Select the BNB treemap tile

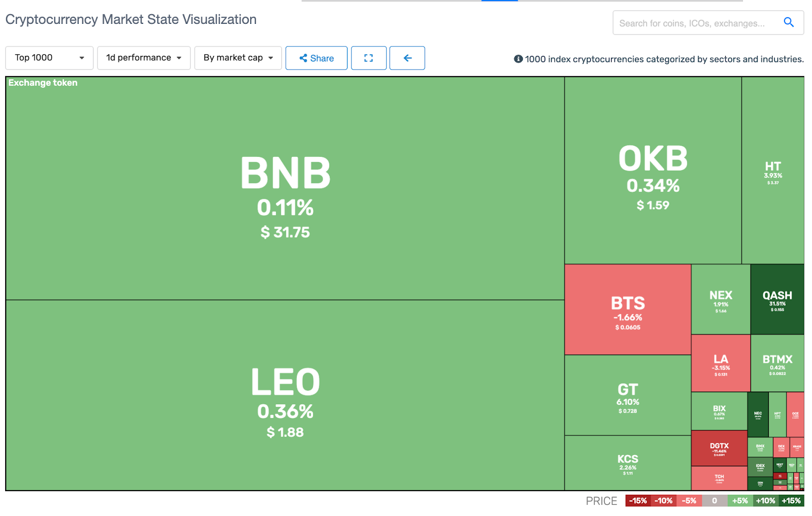tap(285, 188)
